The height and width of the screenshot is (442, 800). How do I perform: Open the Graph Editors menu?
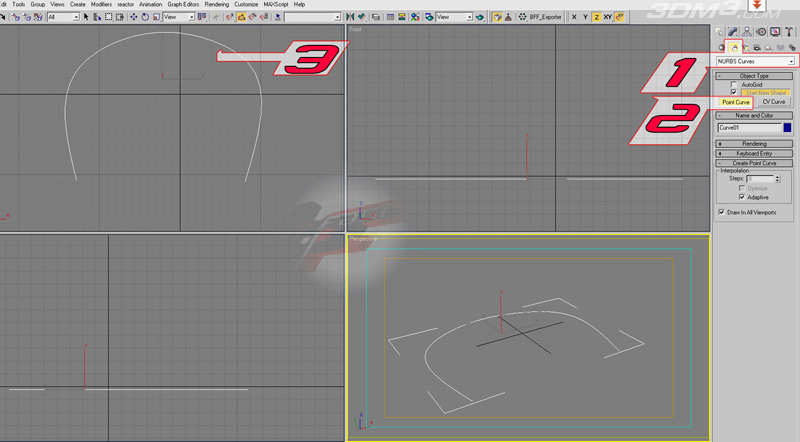(x=184, y=4)
